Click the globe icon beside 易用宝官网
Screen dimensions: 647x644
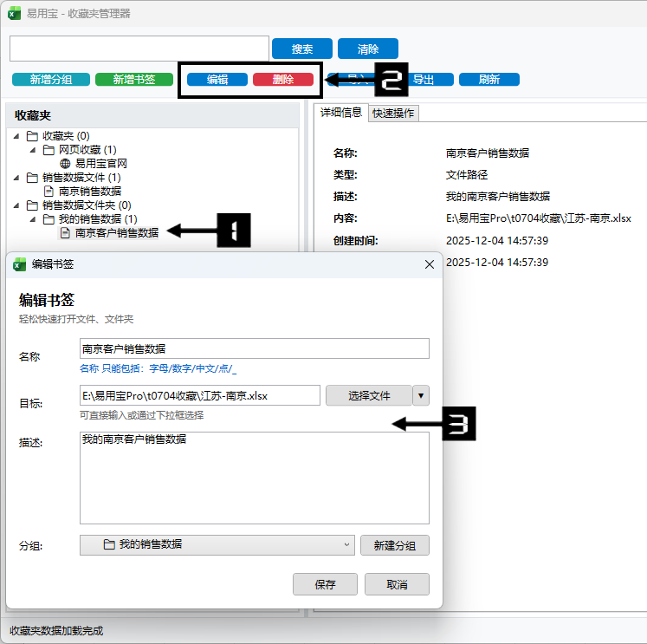coord(65,163)
